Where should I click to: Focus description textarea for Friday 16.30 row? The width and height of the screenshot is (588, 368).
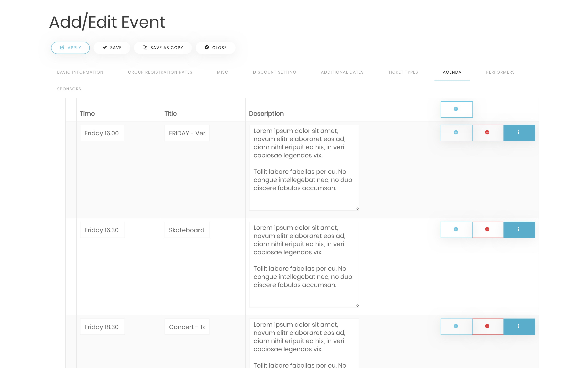pyautogui.click(x=304, y=264)
